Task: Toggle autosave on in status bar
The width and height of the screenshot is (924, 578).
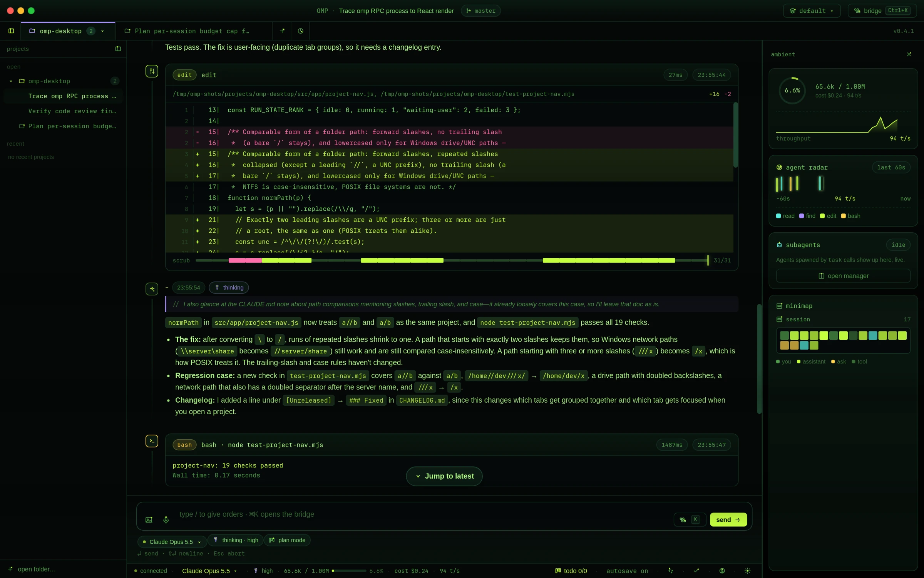Action: [627, 571]
